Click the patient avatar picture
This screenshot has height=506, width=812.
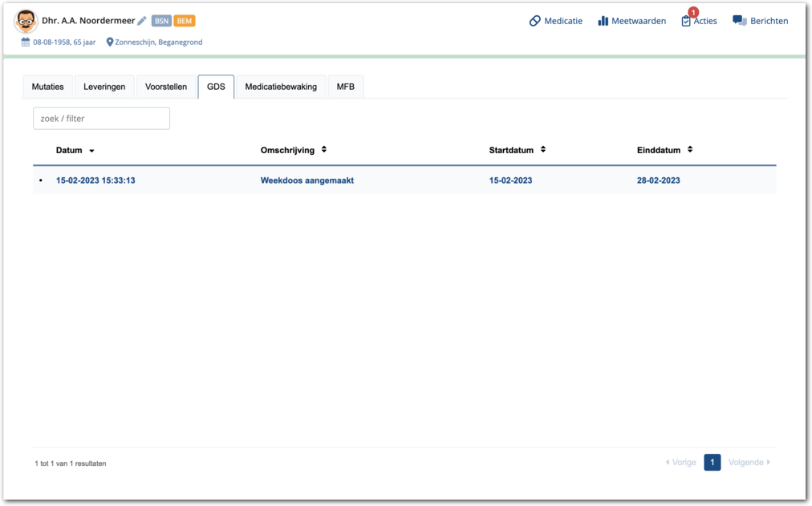pos(26,22)
